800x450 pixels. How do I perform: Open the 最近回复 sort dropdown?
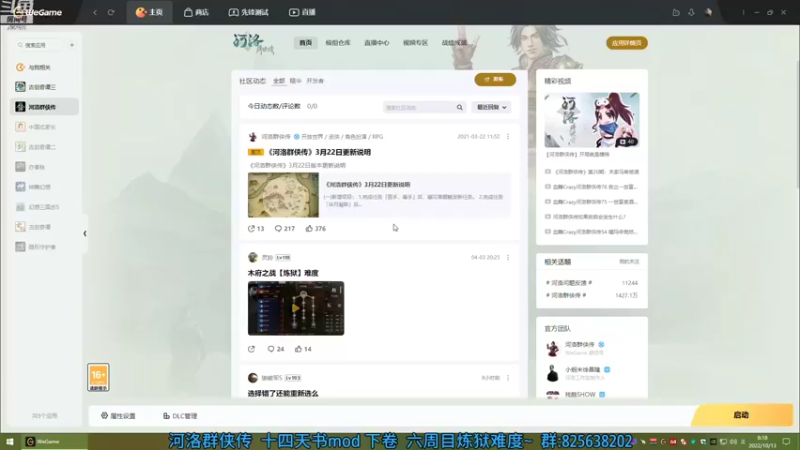(x=491, y=107)
